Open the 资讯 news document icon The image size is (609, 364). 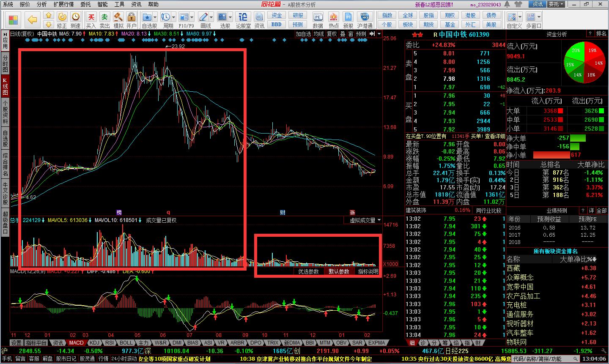[259, 17]
